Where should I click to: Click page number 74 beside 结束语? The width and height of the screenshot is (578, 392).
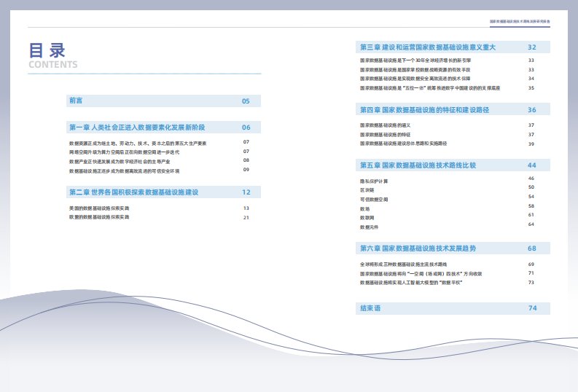point(532,308)
